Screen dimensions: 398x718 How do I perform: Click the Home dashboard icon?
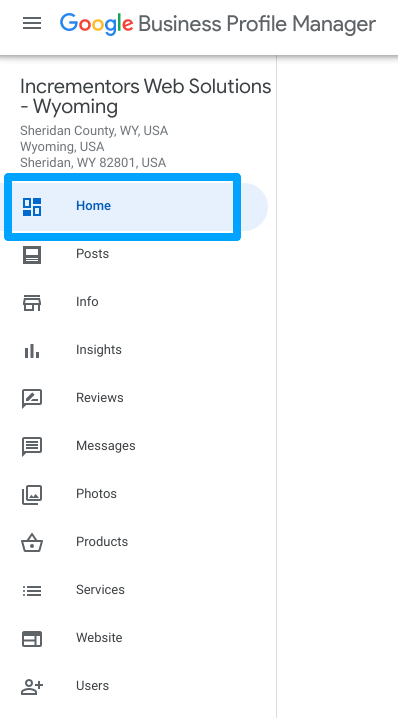click(32, 207)
